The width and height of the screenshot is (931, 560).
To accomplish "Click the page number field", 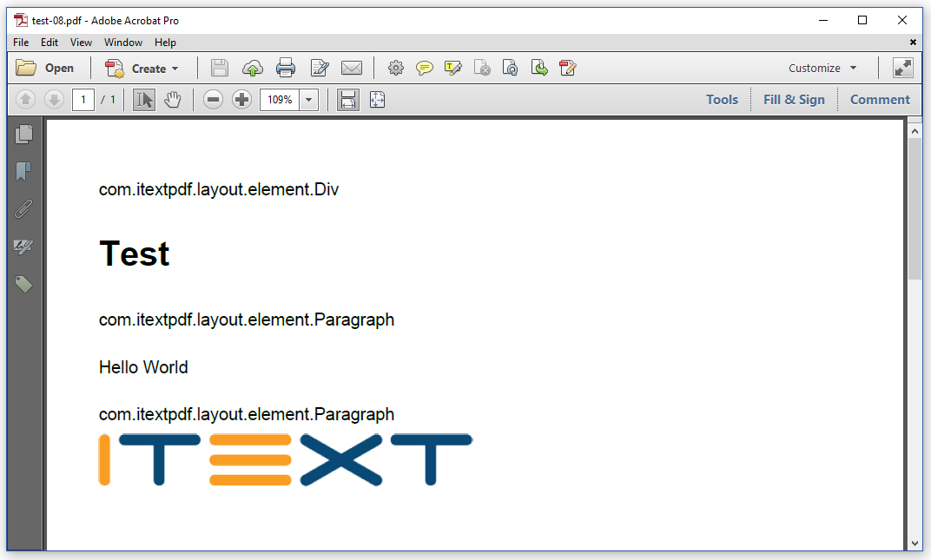I will point(83,100).
